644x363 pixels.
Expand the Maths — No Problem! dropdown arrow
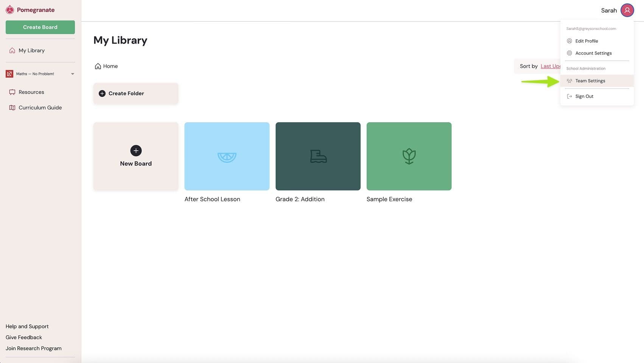[x=73, y=74]
